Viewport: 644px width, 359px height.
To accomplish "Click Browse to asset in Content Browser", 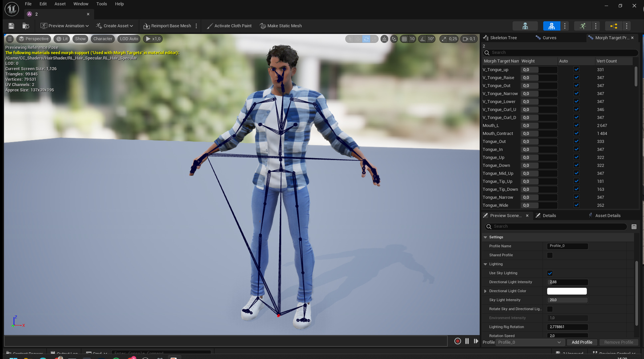I will tap(26, 26).
